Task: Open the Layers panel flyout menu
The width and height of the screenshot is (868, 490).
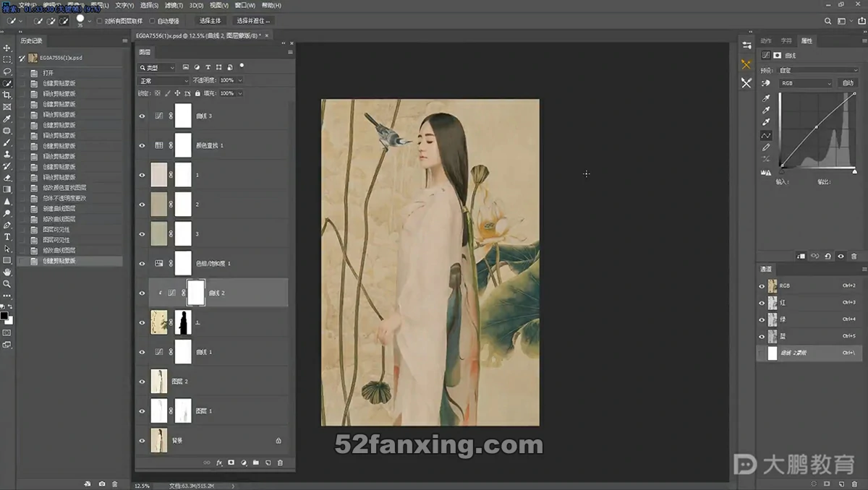Action: [290, 52]
